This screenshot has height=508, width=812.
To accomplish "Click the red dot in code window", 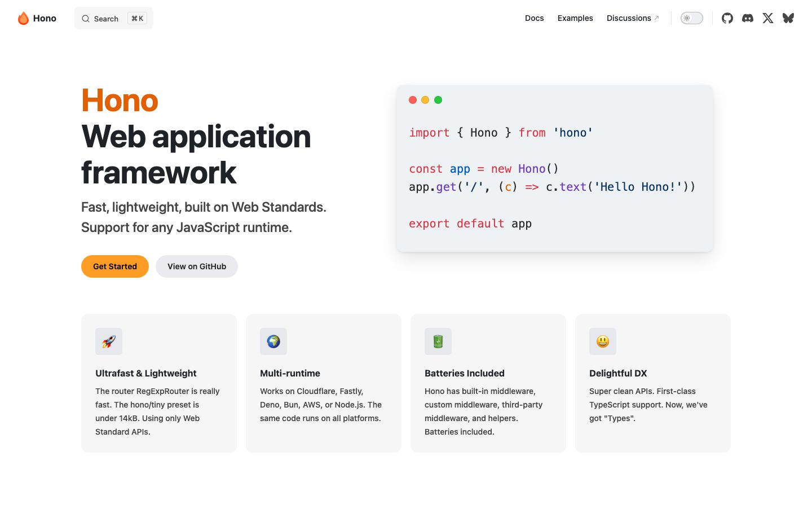I will pyautogui.click(x=413, y=100).
